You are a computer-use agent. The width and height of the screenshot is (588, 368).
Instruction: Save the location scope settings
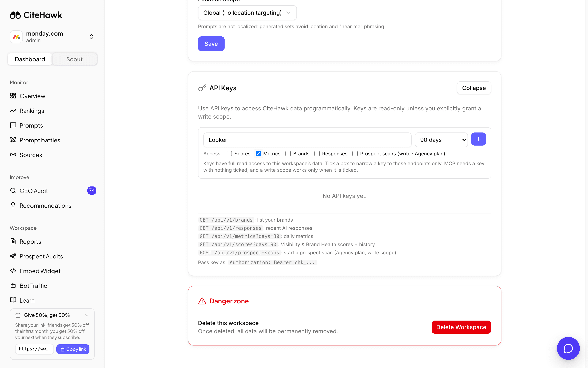pyautogui.click(x=211, y=44)
